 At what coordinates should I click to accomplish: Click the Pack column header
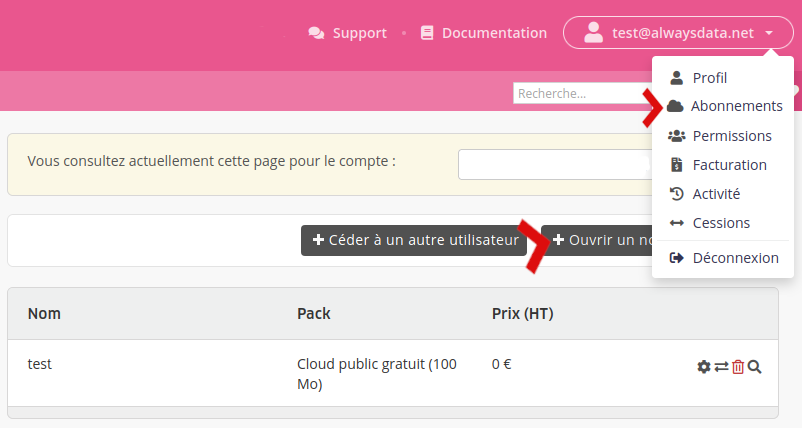(314, 313)
